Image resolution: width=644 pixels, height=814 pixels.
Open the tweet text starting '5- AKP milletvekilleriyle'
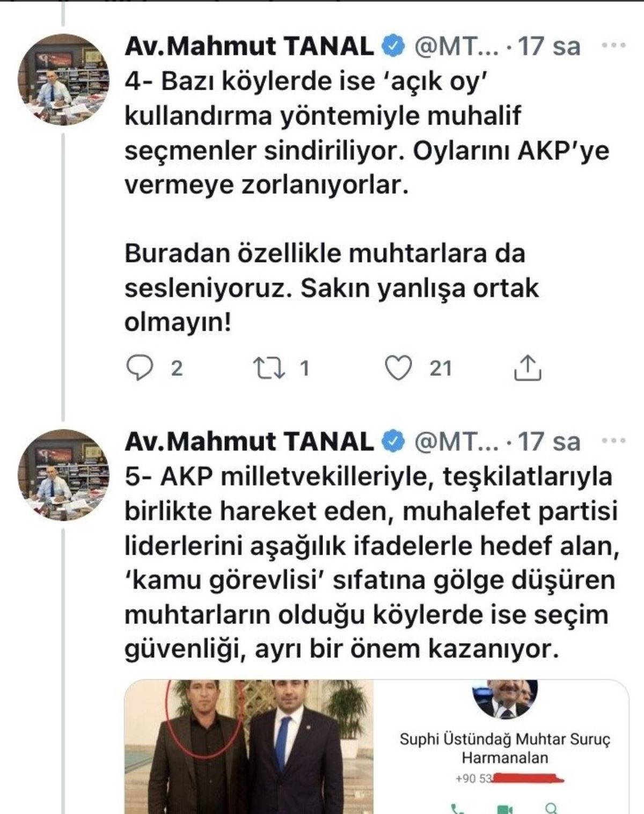pos(370,563)
